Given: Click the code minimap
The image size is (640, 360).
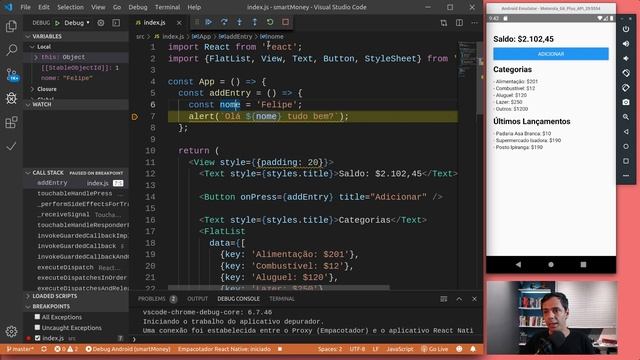Looking at the screenshot, I should tap(467, 59).
